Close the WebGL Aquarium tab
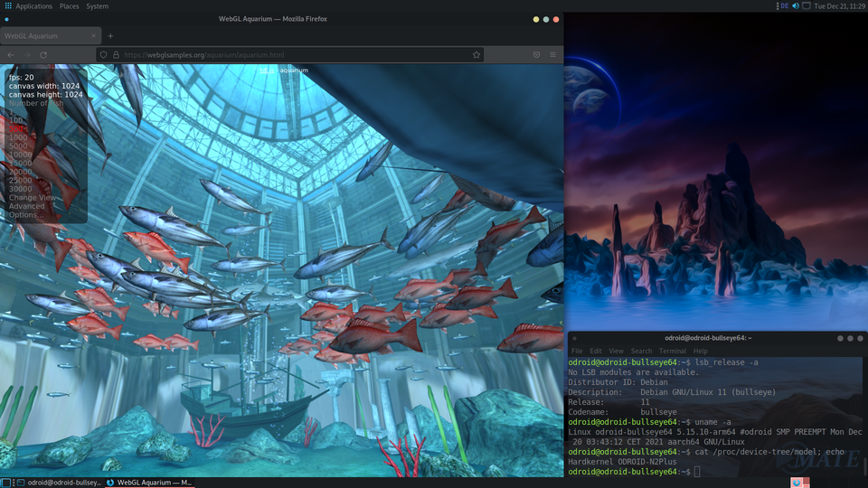This screenshot has height=488, width=868. 93,36
